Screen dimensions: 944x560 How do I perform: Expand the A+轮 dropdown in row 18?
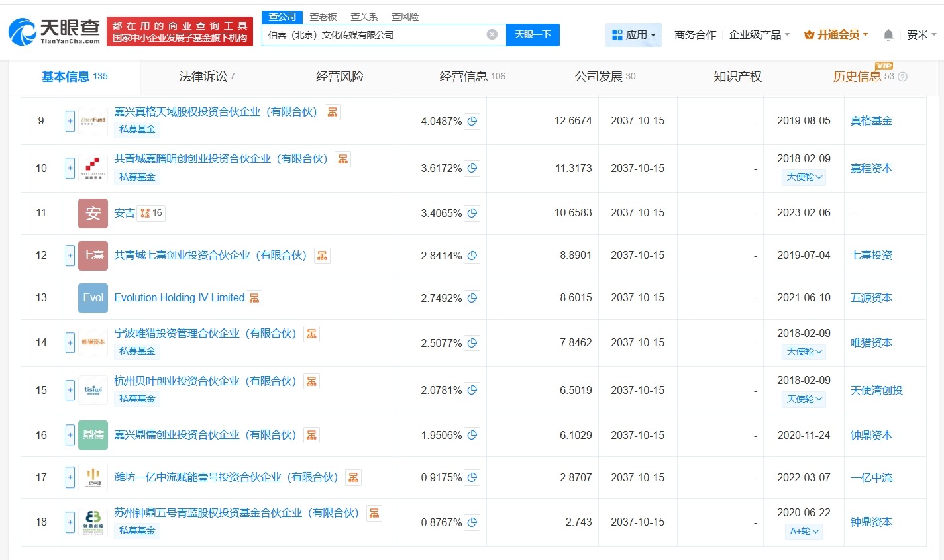tap(804, 532)
